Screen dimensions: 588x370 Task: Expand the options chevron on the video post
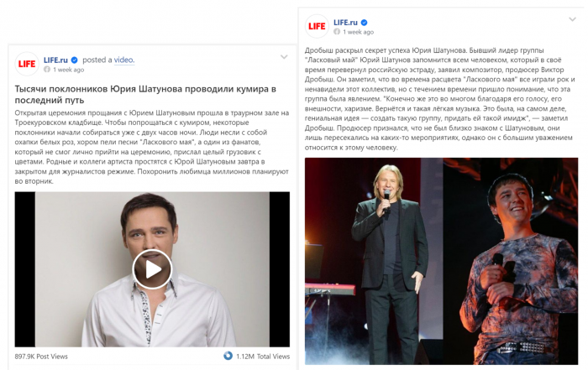284,57
